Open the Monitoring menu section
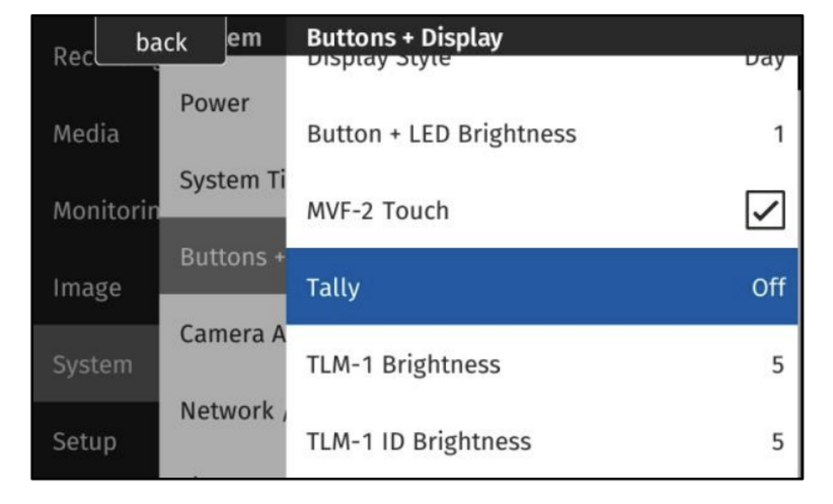The image size is (833, 504). pos(95,211)
